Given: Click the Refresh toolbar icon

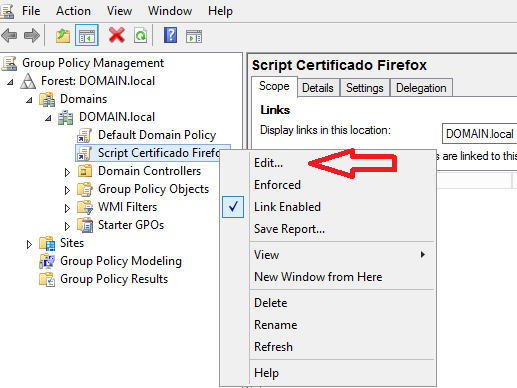Looking at the screenshot, I should tap(140, 35).
